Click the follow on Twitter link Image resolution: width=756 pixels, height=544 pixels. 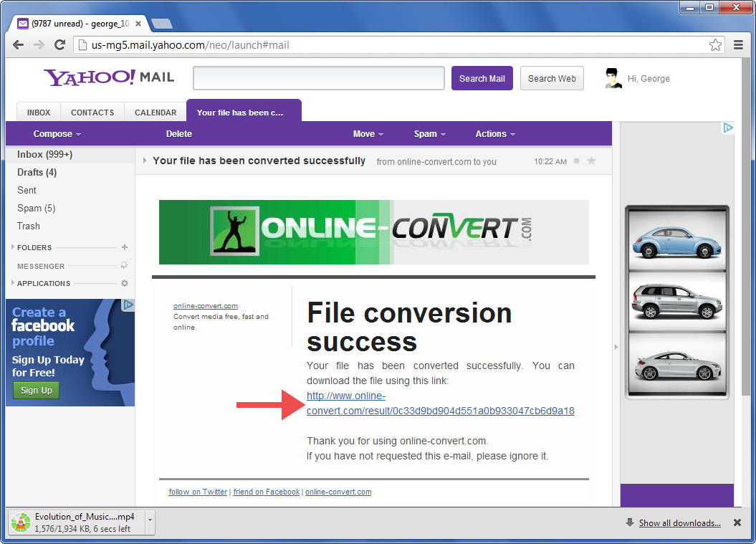198,492
